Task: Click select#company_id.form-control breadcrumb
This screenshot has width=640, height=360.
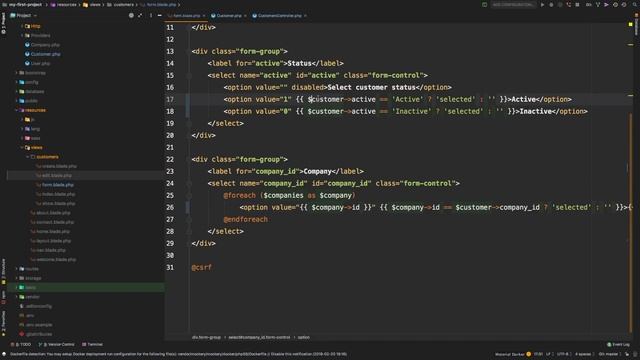Action: pyautogui.click(x=259, y=338)
